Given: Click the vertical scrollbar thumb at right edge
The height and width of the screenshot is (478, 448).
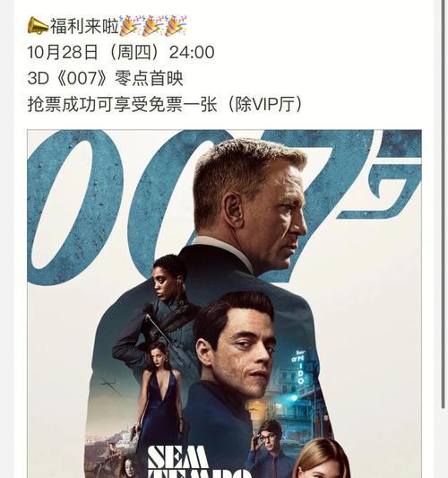Looking at the screenshot, I should click(444, 204).
